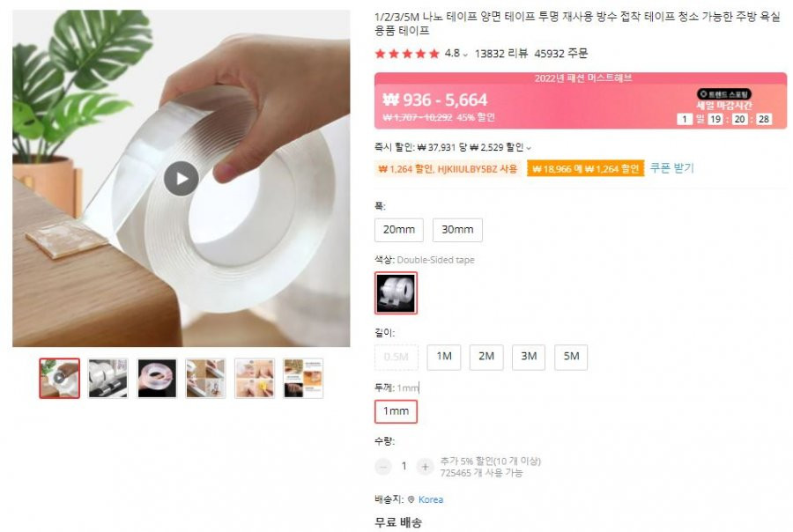This screenshot has width=793, height=532.
Task: Click the 쿠폰 받기 coupon link
Action: [672, 168]
